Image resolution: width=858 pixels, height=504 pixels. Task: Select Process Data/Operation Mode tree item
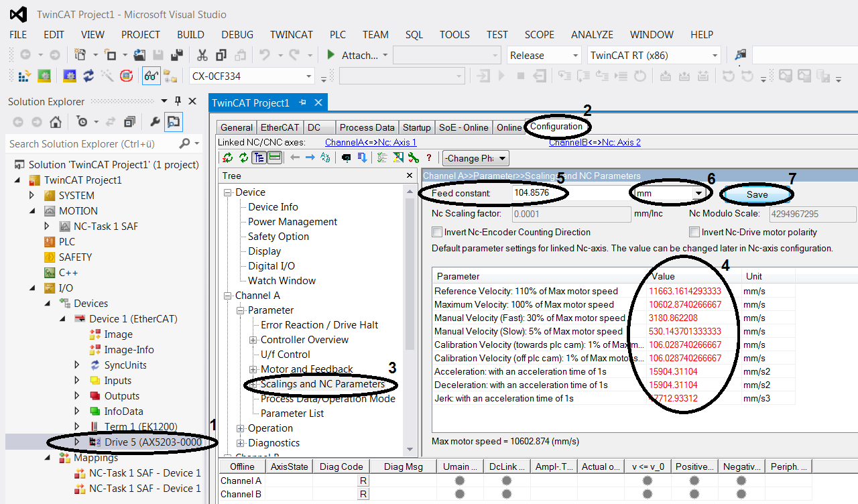coord(328,399)
